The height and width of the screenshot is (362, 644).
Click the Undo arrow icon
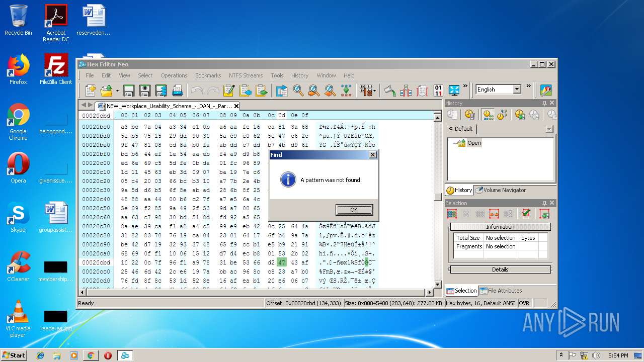click(x=197, y=90)
